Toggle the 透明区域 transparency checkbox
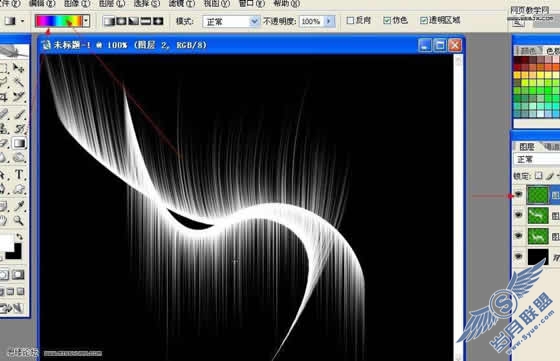 click(x=424, y=21)
